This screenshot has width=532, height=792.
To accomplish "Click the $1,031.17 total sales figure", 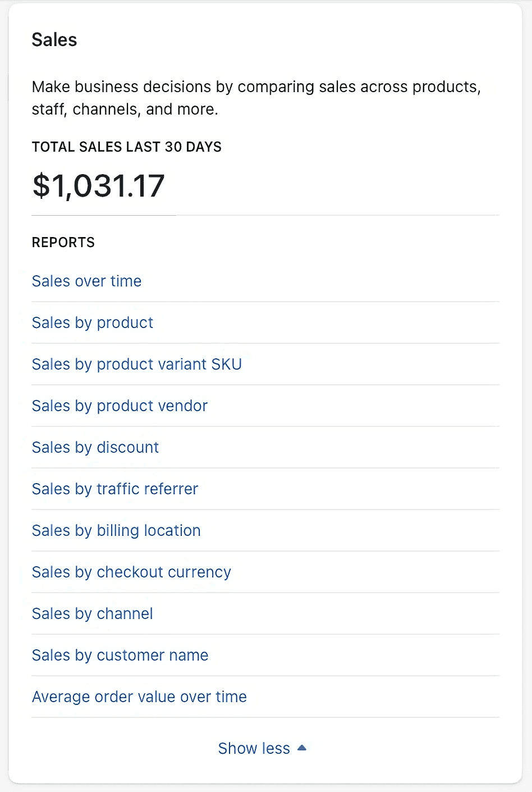I will click(99, 186).
